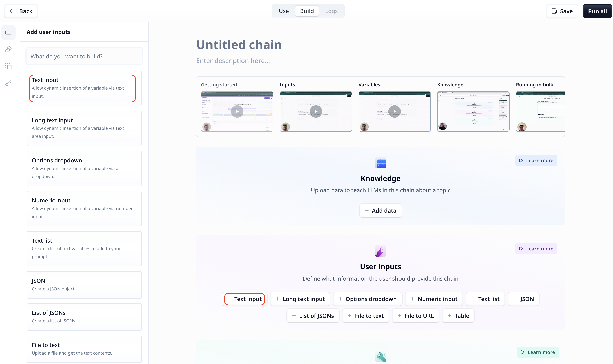Image resolution: width=613 pixels, height=364 pixels.
Task: Open the Running in bulk thumbnail
Action: point(540,111)
